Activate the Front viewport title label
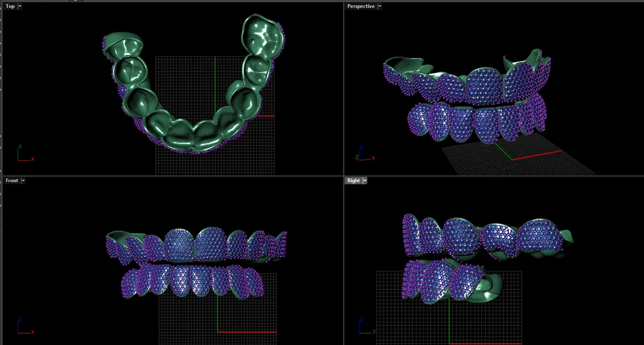644x345 pixels. coord(12,181)
